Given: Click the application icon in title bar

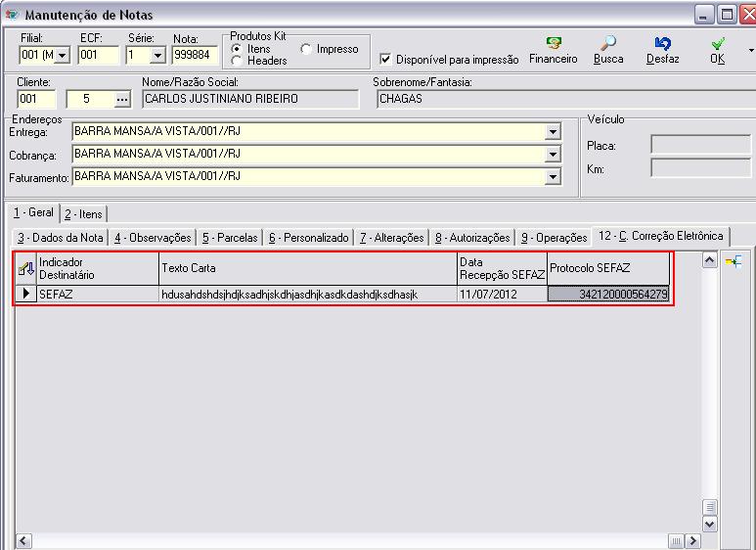Looking at the screenshot, I should pos(12,15).
